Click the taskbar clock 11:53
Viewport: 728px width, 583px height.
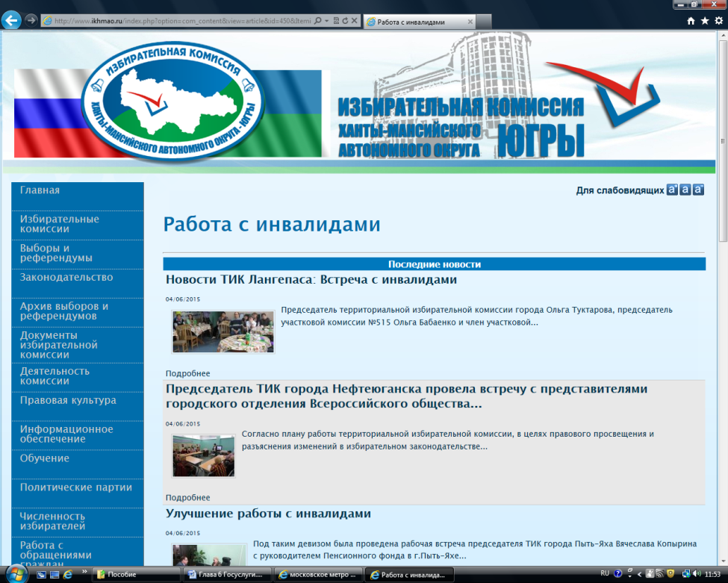tap(712, 575)
